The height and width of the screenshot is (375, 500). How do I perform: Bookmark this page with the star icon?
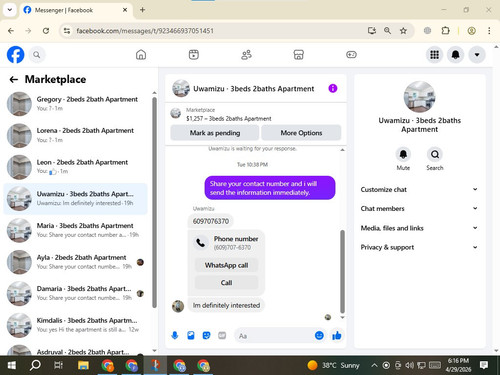pos(403,31)
